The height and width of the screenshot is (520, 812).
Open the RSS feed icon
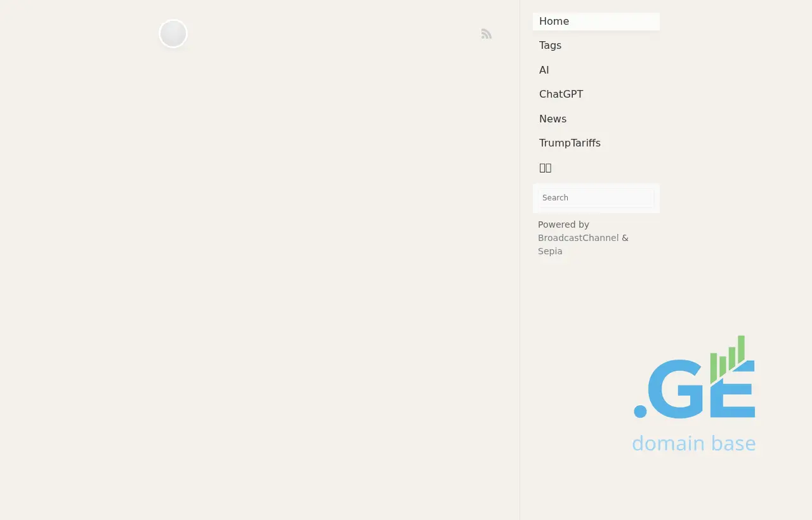[487, 34]
